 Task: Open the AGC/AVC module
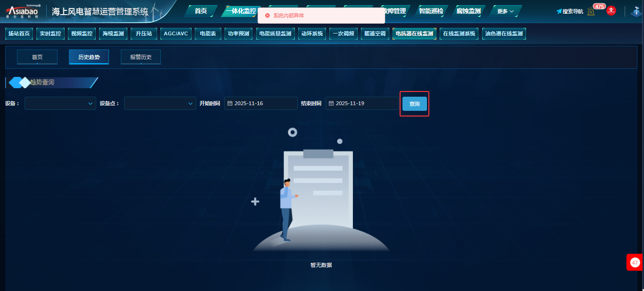coord(176,34)
